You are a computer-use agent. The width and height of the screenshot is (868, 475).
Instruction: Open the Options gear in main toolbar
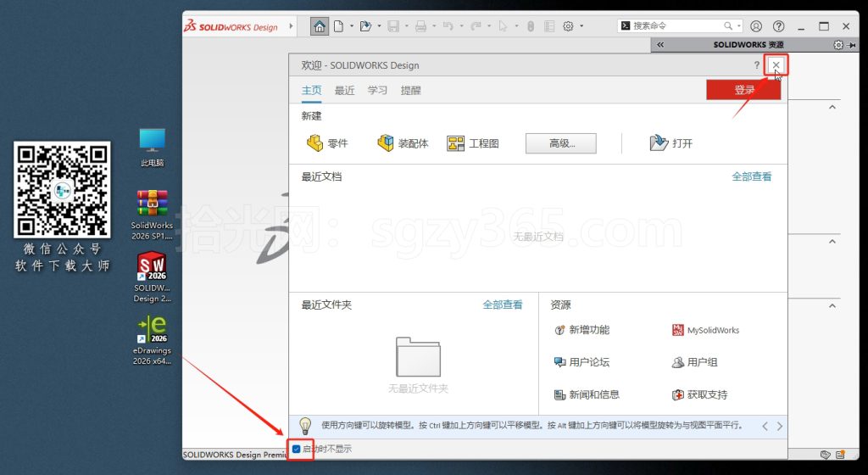(x=568, y=26)
